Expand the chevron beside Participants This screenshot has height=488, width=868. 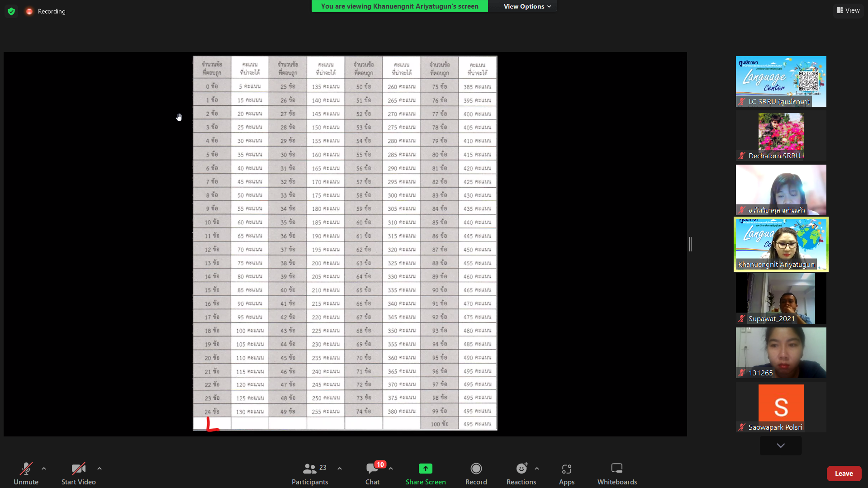[x=340, y=469]
